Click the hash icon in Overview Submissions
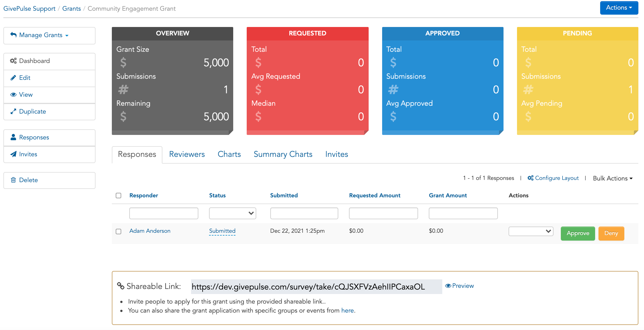The image size is (644, 330). point(123,90)
